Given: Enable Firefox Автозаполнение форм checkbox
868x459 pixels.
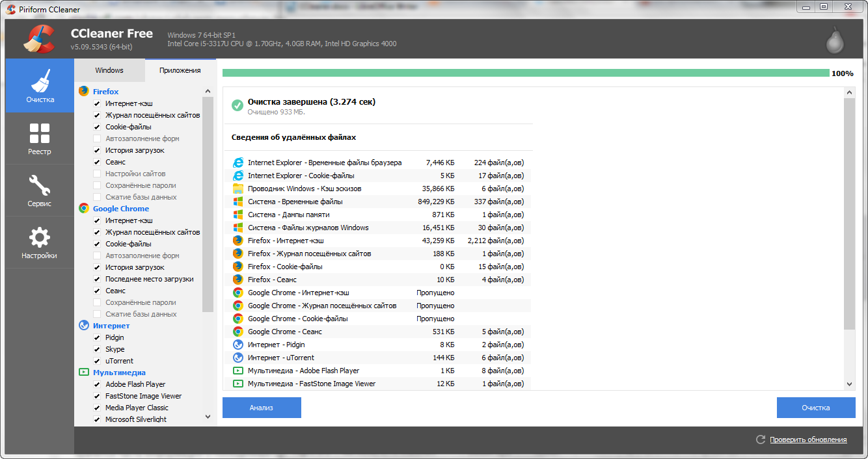Looking at the screenshot, I should tap(97, 138).
